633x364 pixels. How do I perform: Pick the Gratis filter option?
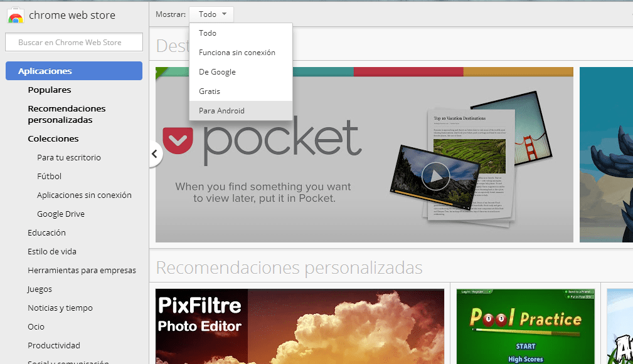(241, 91)
